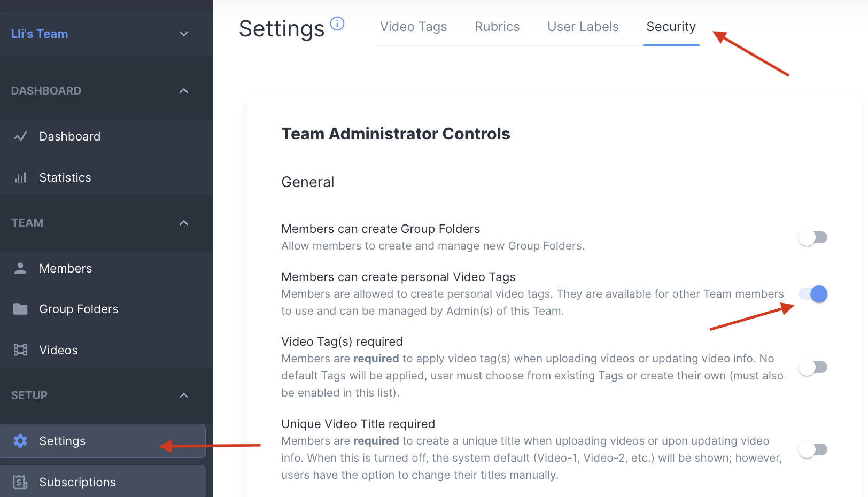
Task: Click the Members person icon
Action: point(20,268)
